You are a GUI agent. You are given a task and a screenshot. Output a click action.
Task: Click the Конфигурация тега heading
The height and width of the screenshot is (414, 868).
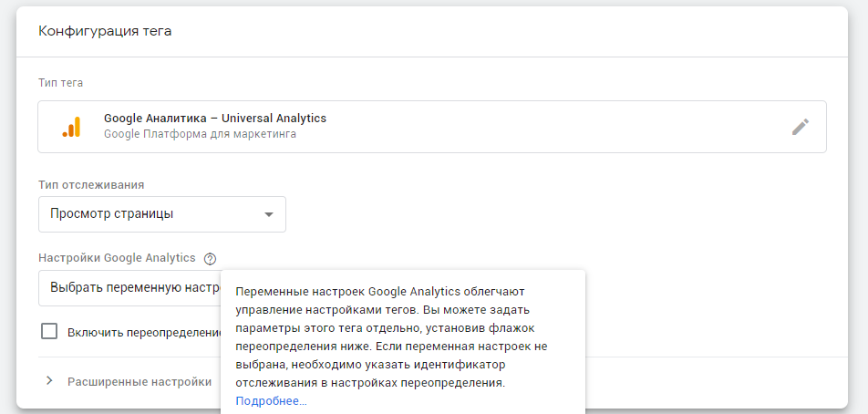tap(105, 31)
